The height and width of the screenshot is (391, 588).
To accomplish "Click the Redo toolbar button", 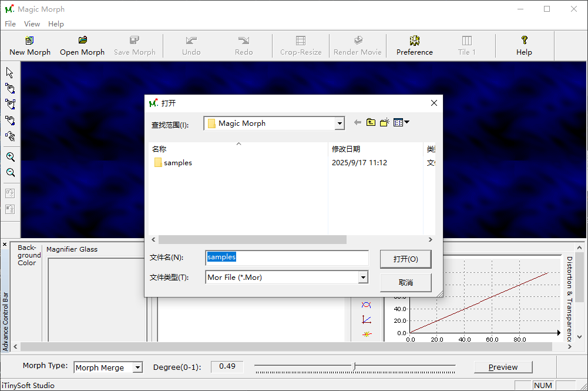I will 244,46.
